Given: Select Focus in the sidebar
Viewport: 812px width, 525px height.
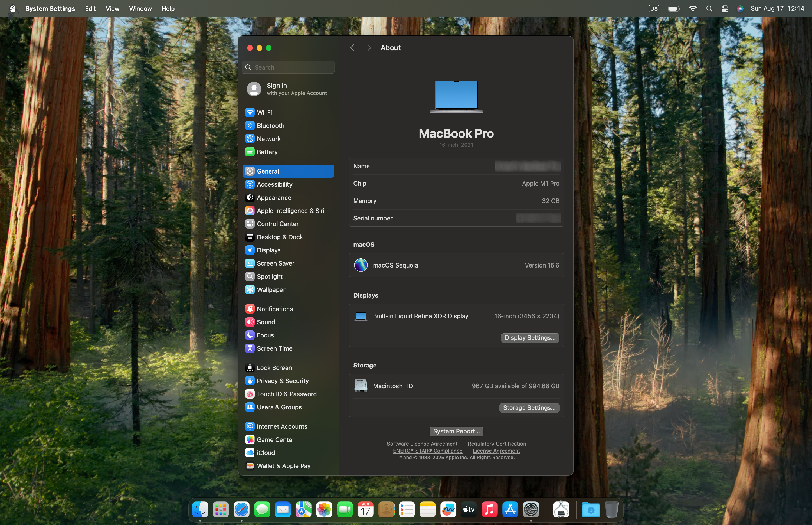Looking at the screenshot, I should point(288,335).
